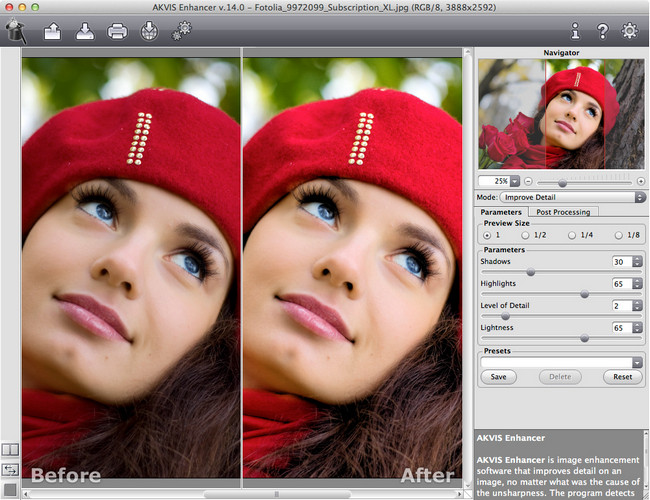650x500 pixels.
Task: Open the program info icon
Action: pos(575,32)
